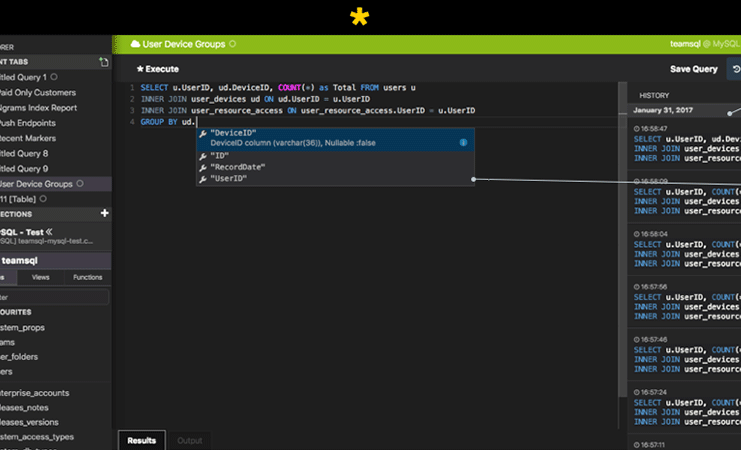Open Paid Only Customers tab
Screen dimensions: 741x450
click(x=55, y=93)
